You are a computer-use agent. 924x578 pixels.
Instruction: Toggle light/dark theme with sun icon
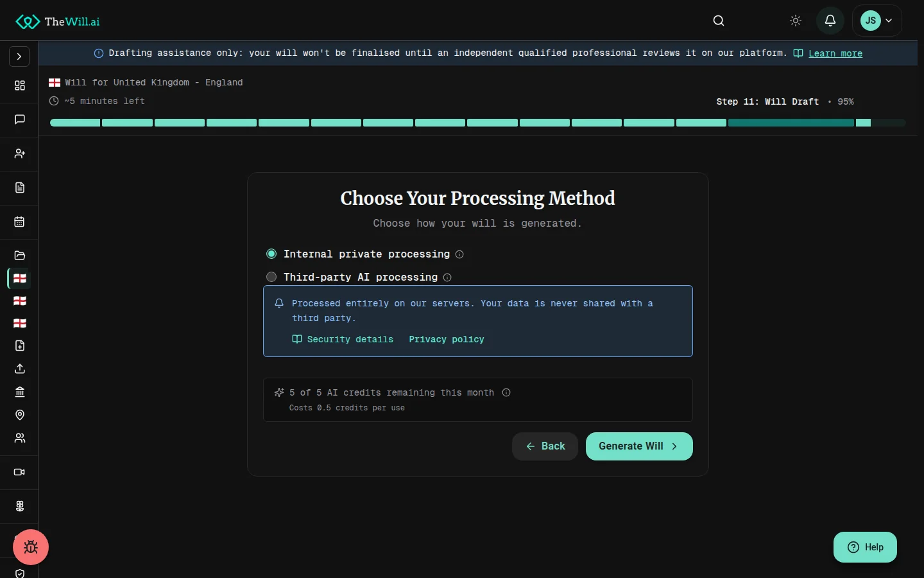[796, 21]
